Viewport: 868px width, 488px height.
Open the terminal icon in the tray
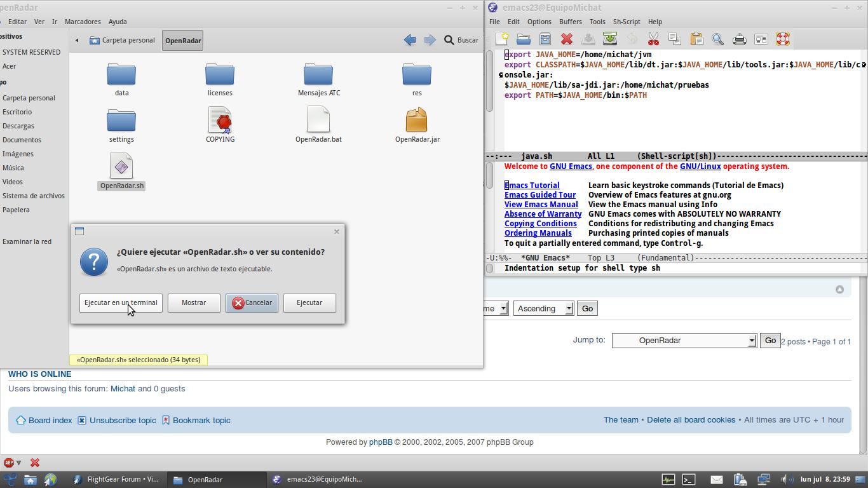pos(689,480)
